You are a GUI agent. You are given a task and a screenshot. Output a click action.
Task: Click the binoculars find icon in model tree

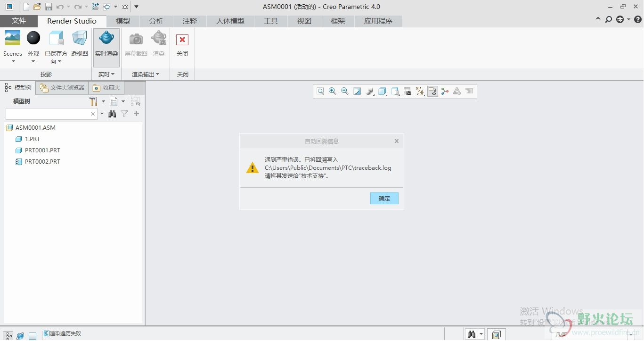pos(112,114)
